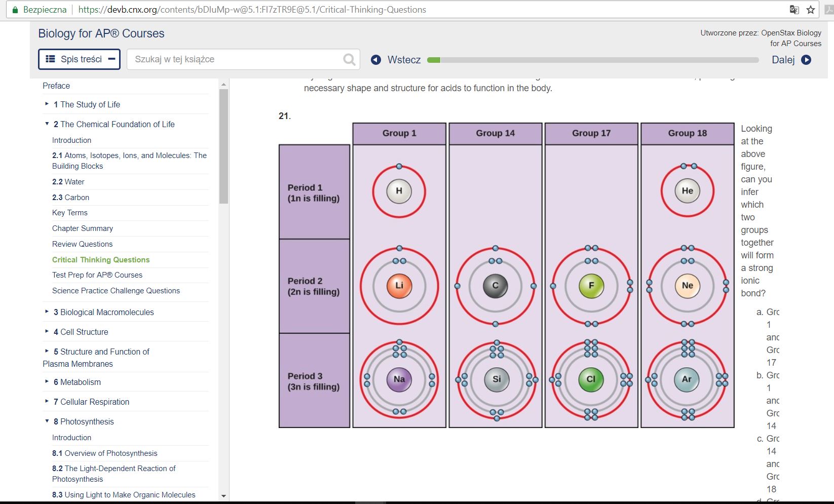Click the Dalej forward arrow icon

[x=806, y=60]
